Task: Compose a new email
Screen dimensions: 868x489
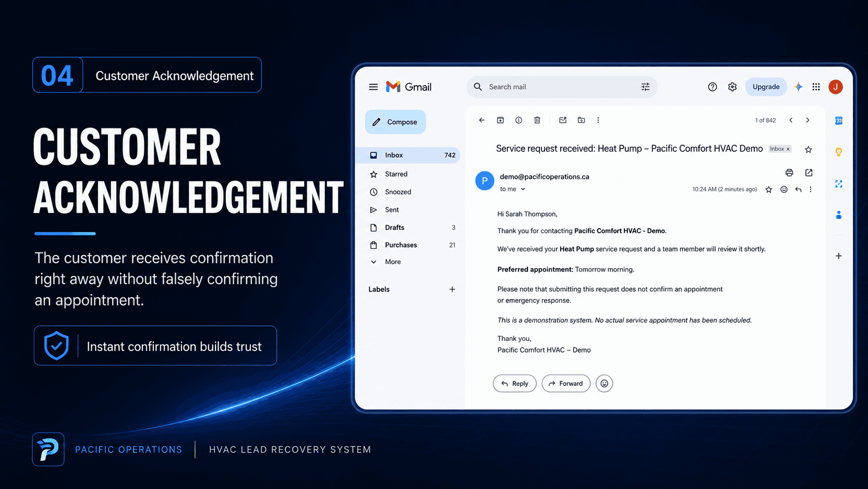Action: coord(396,122)
